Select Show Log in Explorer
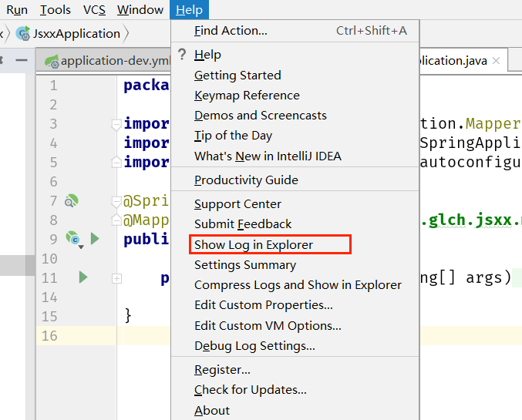This screenshot has width=522, height=420. coord(295,244)
